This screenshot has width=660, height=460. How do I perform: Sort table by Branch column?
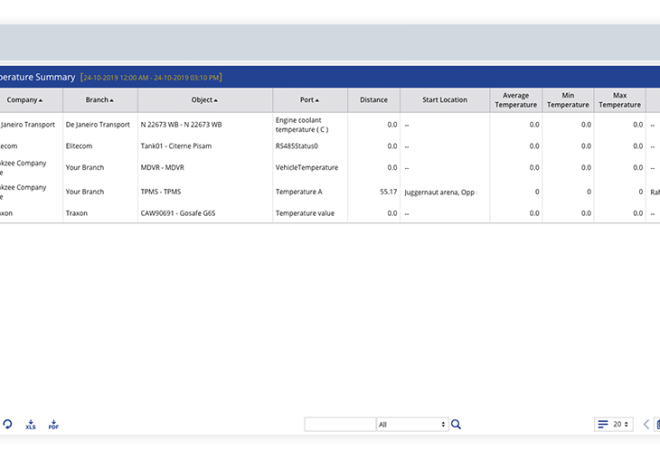tap(99, 100)
